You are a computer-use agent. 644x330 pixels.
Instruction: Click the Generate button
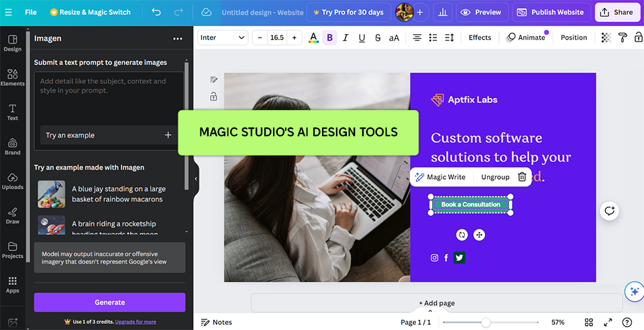[109, 302]
